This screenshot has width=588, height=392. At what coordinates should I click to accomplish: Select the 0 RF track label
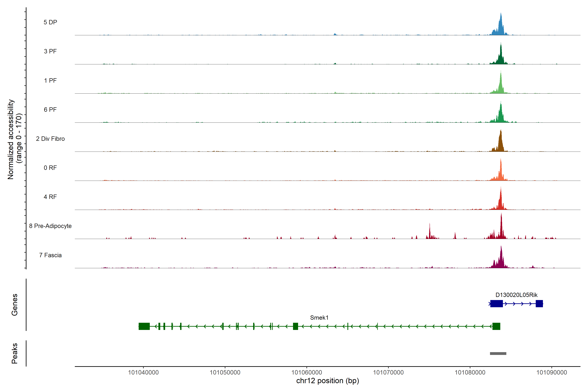[x=50, y=168]
